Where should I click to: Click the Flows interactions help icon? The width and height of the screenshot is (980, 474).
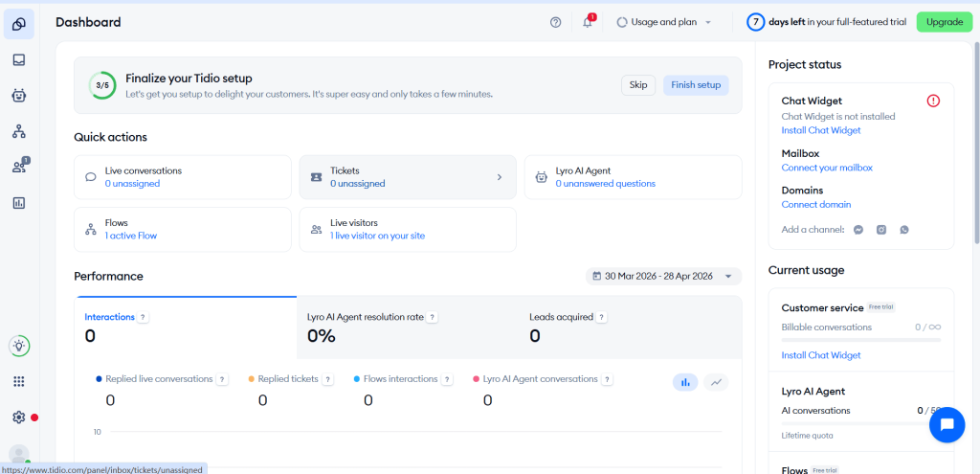446,379
